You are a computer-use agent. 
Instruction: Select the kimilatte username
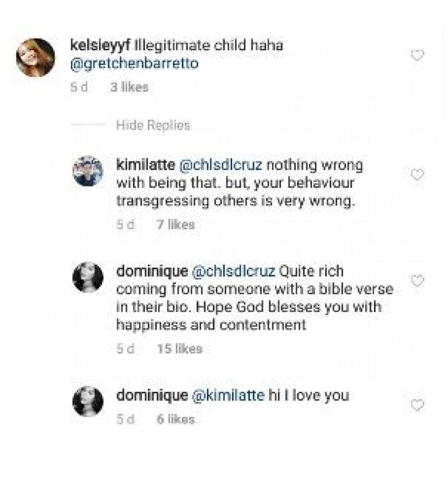(x=145, y=165)
